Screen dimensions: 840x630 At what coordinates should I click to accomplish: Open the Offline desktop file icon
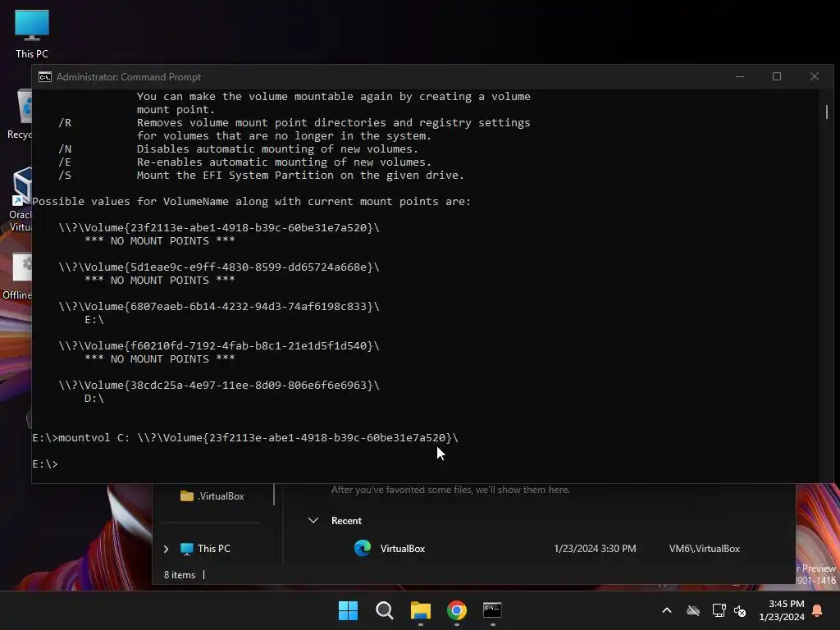coord(18,276)
